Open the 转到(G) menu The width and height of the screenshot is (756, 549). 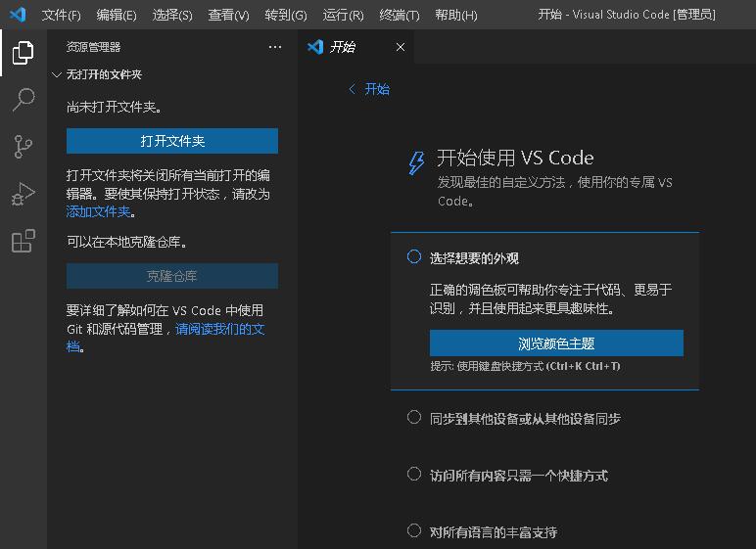[x=285, y=15]
